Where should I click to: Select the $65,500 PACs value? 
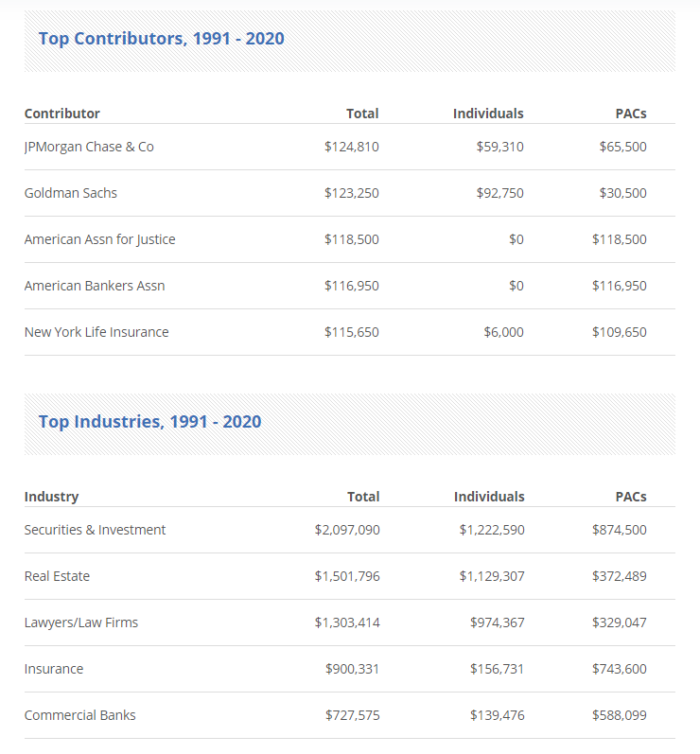click(x=622, y=147)
